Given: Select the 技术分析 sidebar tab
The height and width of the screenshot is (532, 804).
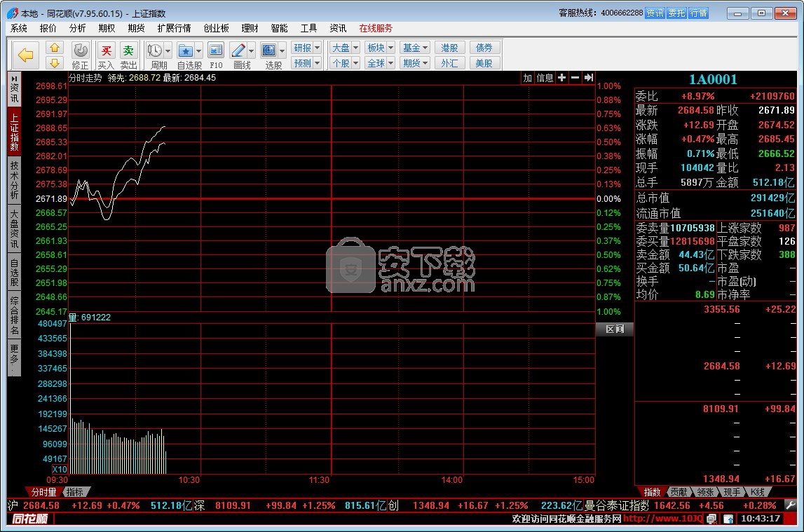Looking at the screenshot, I should tap(14, 180).
